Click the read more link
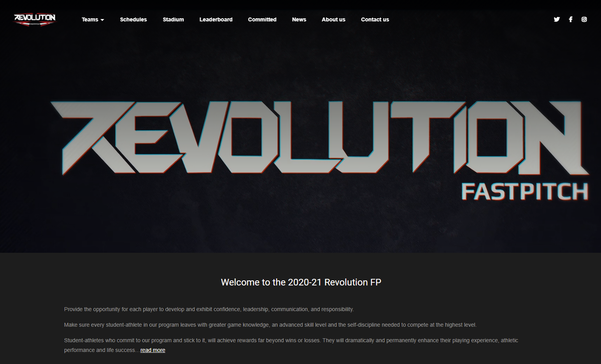This screenshot has width=601, height=364. [x=153, y=350]
